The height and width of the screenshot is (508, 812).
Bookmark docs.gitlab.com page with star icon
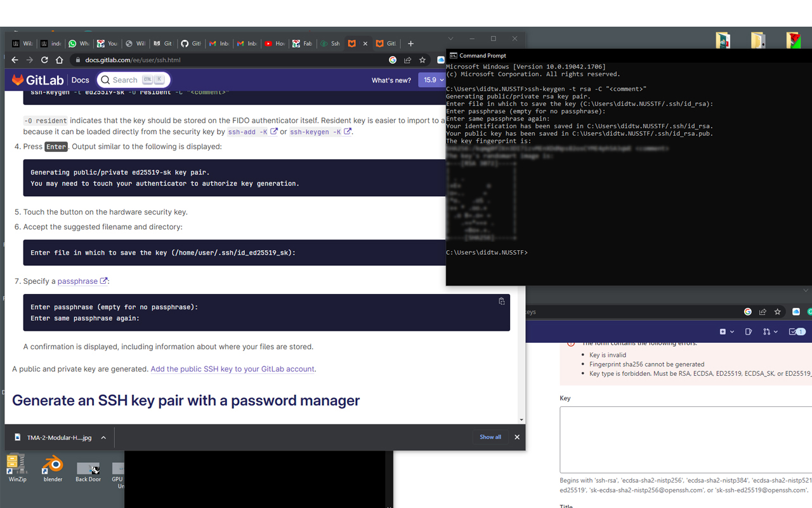pyautogui.click(x=422, y=60)
